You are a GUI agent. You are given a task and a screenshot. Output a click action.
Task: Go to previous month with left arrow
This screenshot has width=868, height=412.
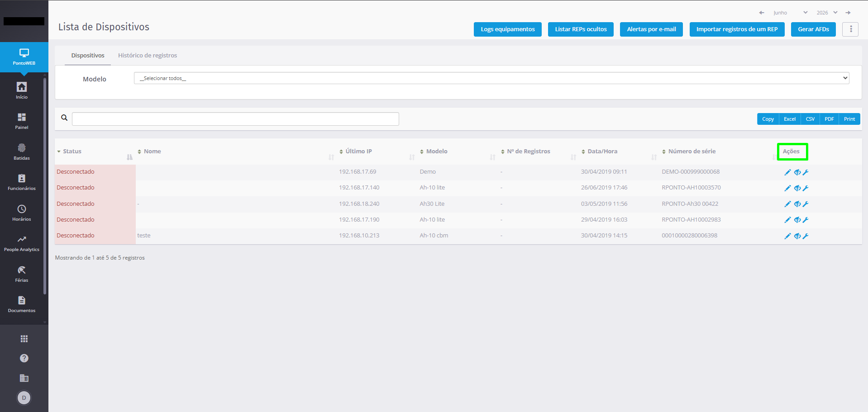click(762, 13)
